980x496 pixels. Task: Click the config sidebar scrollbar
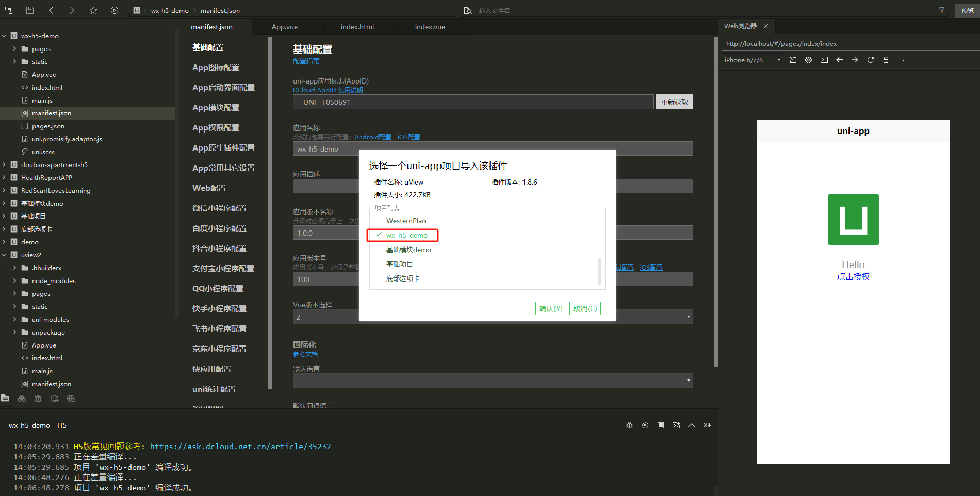270,212
